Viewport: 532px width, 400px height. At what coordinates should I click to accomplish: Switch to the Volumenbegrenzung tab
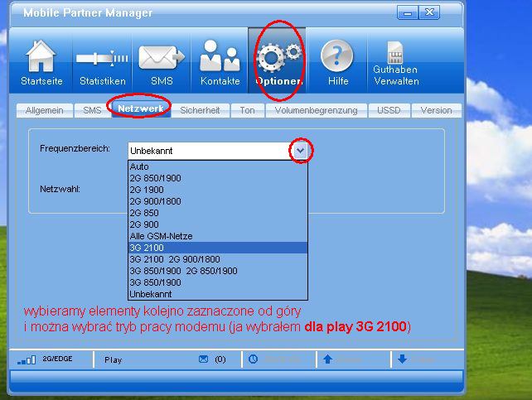(x=317, y=110)
